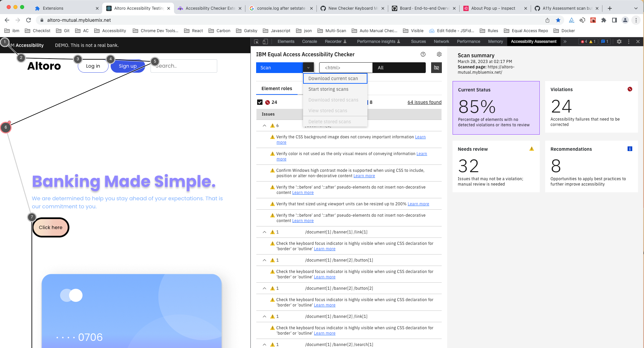Open the Accessibility bookmarks folder
The height and width of the screenshot is (348, 644).
tap(110, 30)
